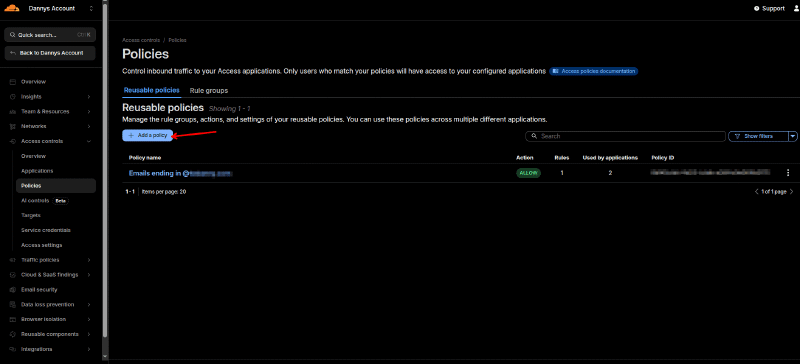Click the Networks sidebar icon

click(12, 126)
